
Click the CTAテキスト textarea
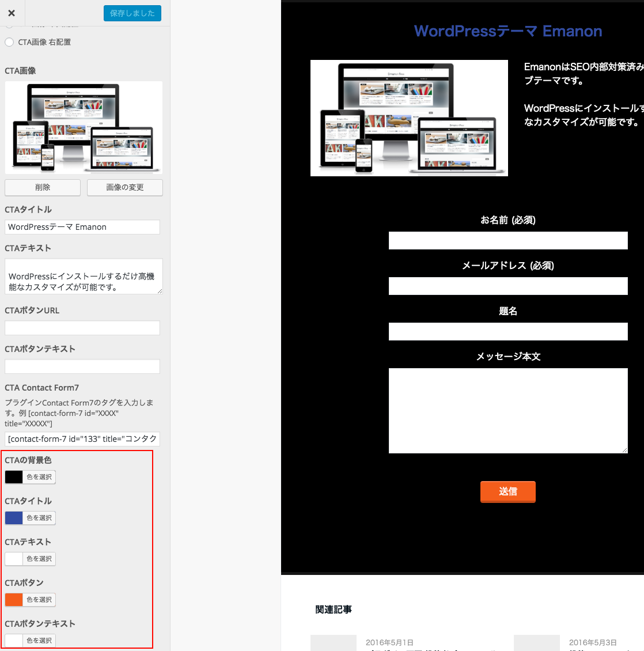(x=84, y=277)
